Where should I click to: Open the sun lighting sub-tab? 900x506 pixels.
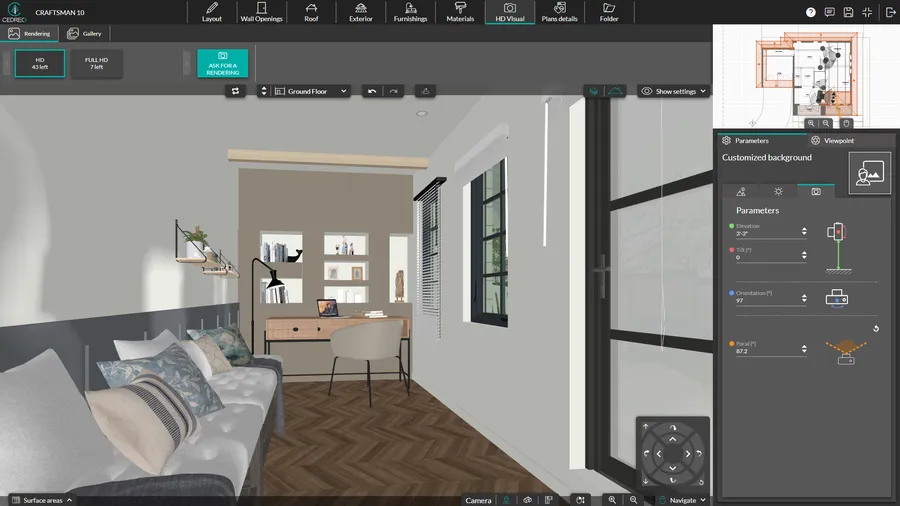coord(778,192)
